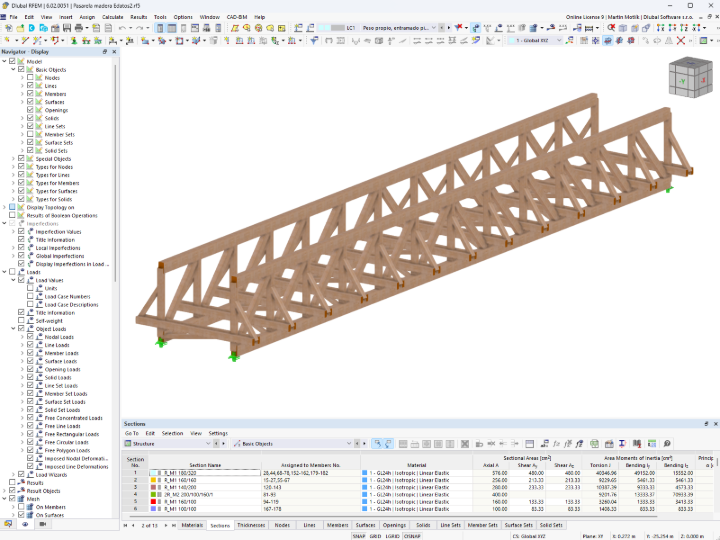Click the New model icon
Screen dimensions: 720x540
9,28
